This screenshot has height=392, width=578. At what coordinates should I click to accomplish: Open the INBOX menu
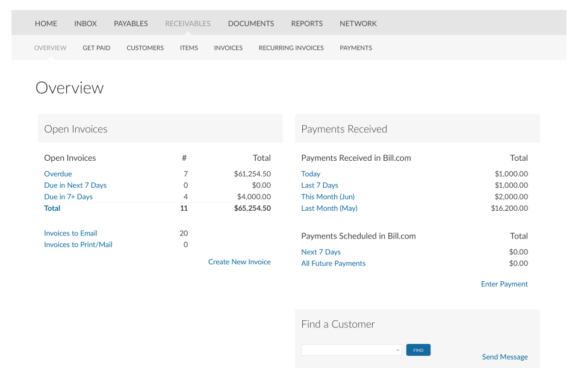(x=85, y=23)
